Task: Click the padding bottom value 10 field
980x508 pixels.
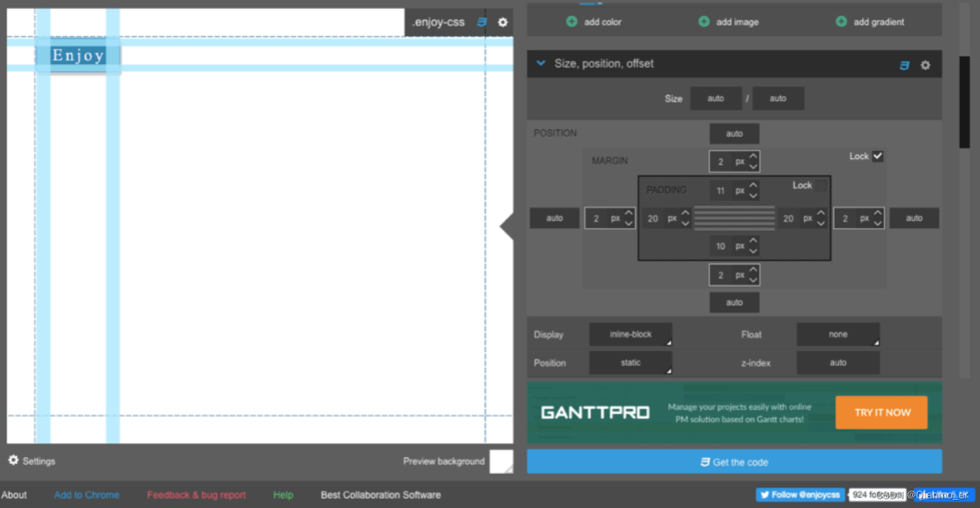Action: tap(721, 247)
